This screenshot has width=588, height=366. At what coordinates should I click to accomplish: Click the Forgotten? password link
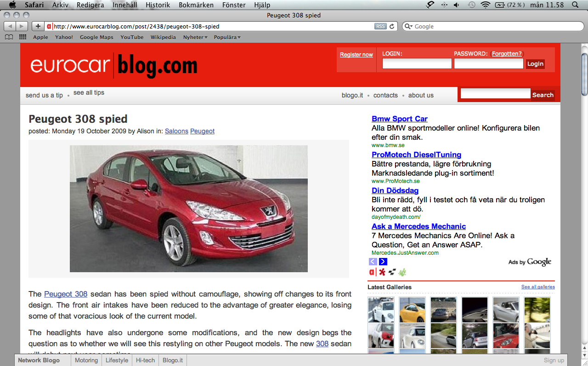507,54
